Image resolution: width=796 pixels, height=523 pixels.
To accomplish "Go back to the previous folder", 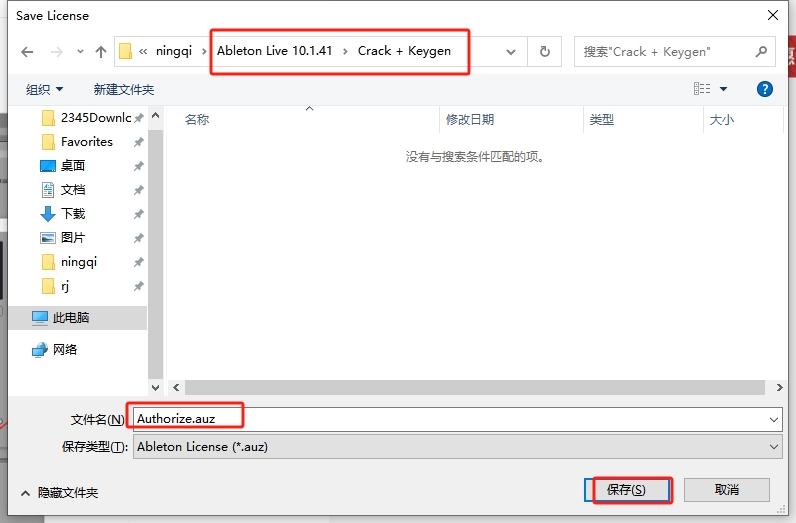I will [27, 52].
